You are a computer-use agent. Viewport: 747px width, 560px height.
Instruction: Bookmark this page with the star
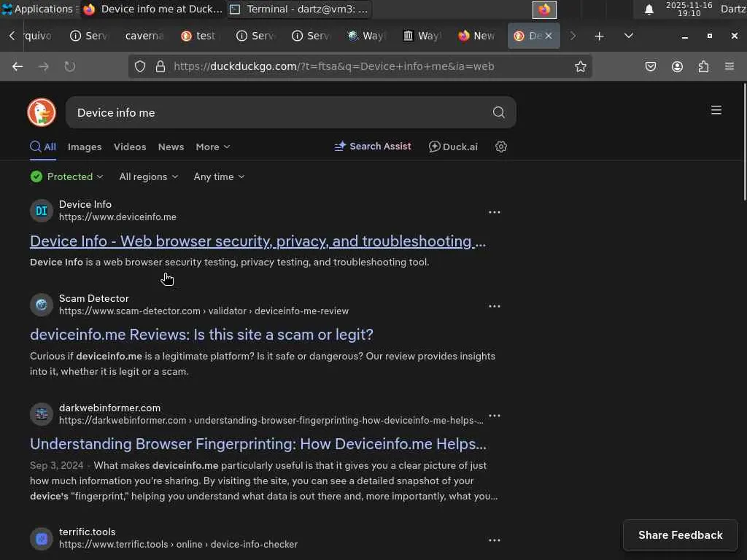pos(580,66)
